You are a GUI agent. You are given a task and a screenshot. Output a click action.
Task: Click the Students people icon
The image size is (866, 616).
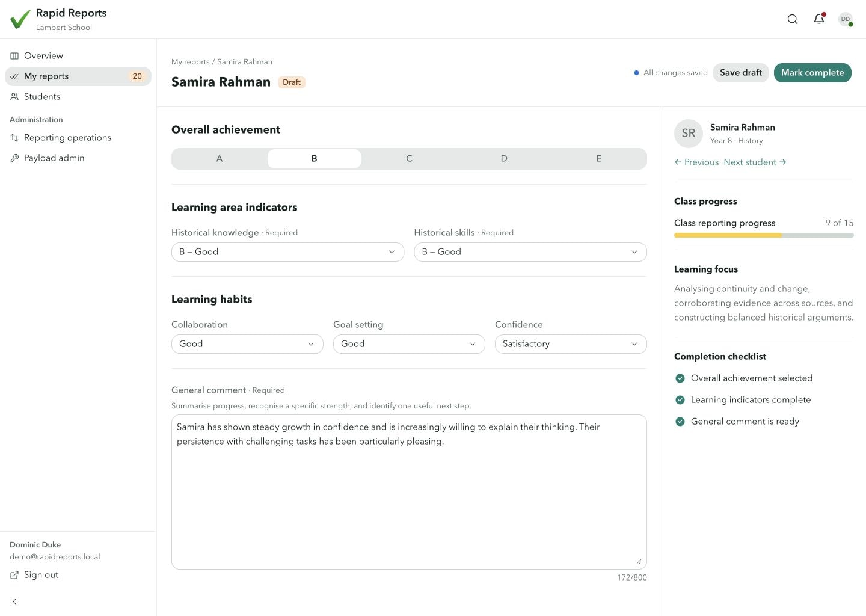click(x=14, y=97)
